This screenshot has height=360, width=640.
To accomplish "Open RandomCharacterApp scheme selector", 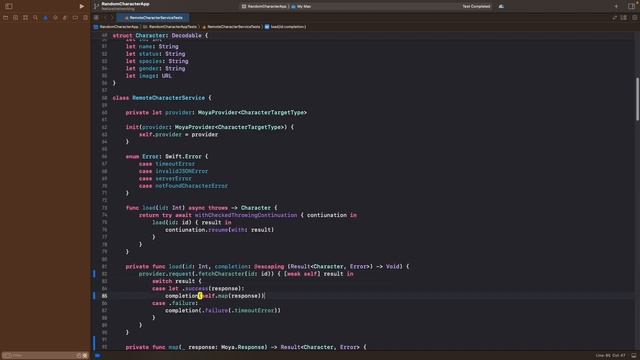I will tap(264, 6).
